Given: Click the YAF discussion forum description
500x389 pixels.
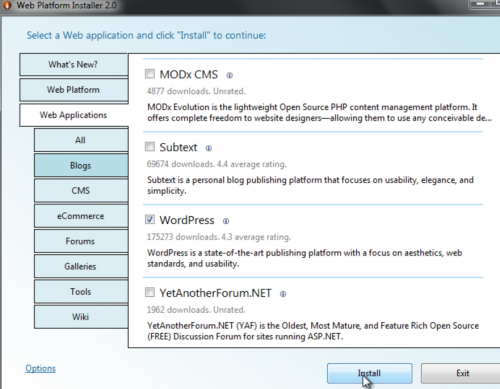Looking at the screenshot, I should coord(313,331).
